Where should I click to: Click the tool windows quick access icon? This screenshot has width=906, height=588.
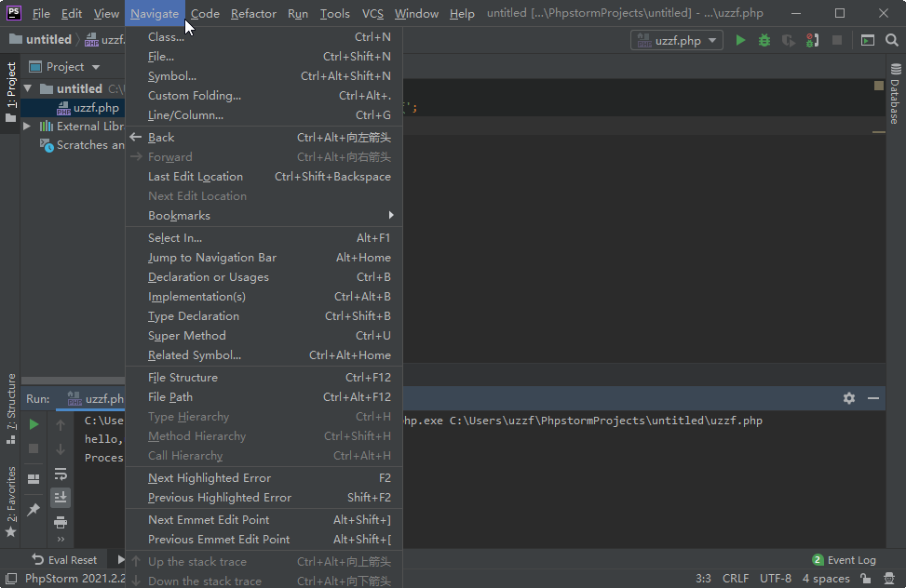coord(11,578)
